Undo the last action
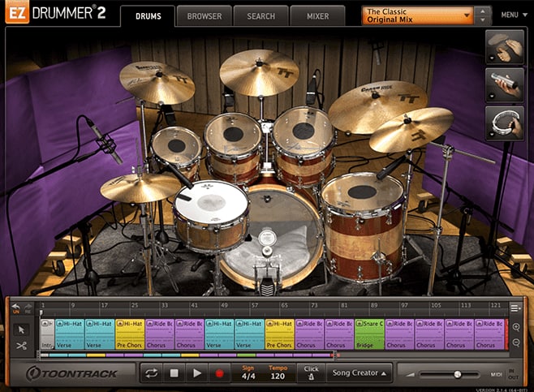Screen dimensions: 534x392 pyautogui.click(x=15, y=308)
